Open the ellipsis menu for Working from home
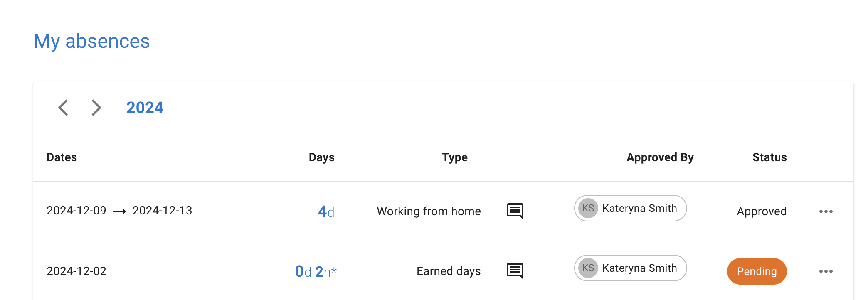Image resolution: width=868 pixels, height=300 pixels. pos(826,211)
